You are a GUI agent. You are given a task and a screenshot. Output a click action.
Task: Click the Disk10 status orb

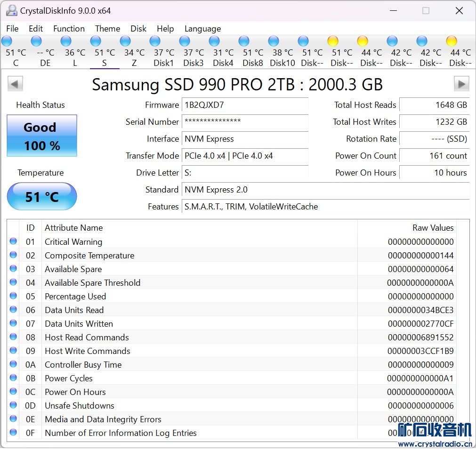click(x=274, y=41)
